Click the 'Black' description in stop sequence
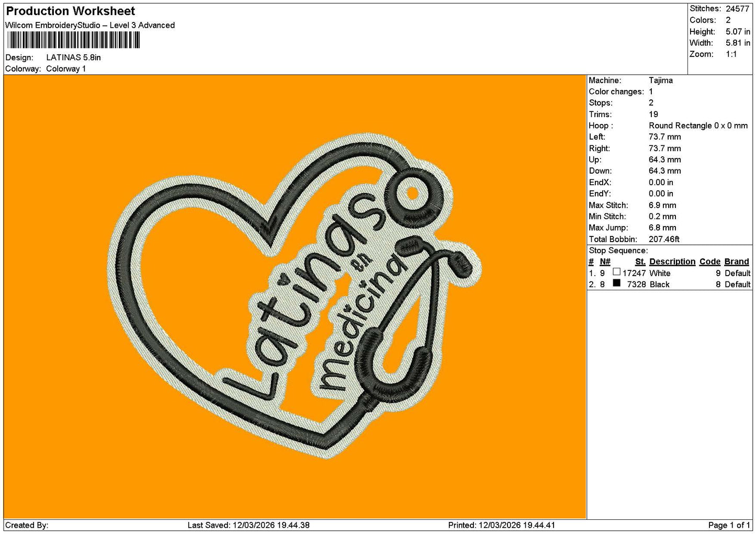This screenshot has height=534, width=756. pyautogui.click(x=659, y=285)
